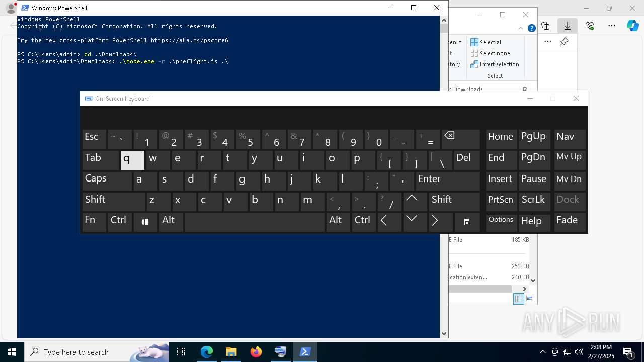Screen dimensions: 644x362
Task: Tap the context menu key on keyboard
Action: point(467,222)
